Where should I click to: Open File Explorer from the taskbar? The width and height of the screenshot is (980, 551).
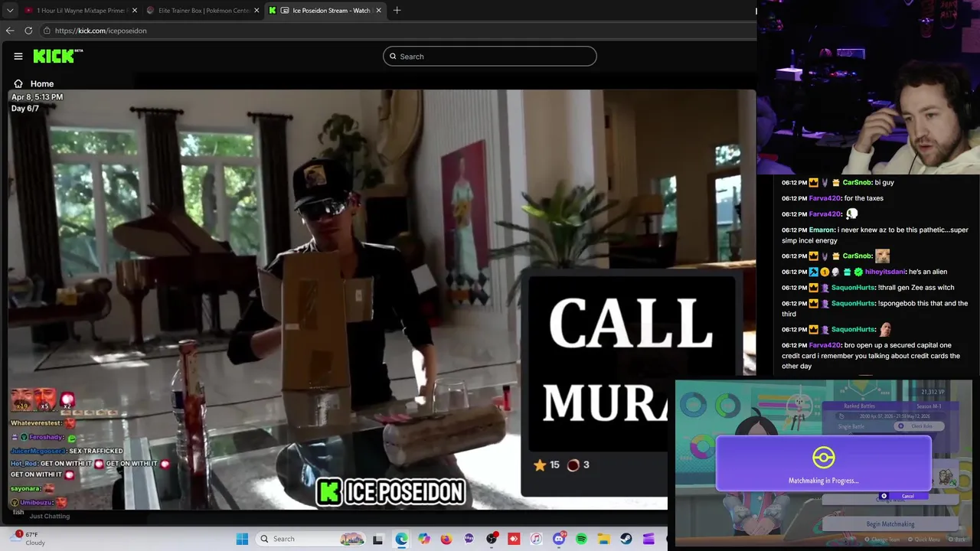click(x=604, y=539)
